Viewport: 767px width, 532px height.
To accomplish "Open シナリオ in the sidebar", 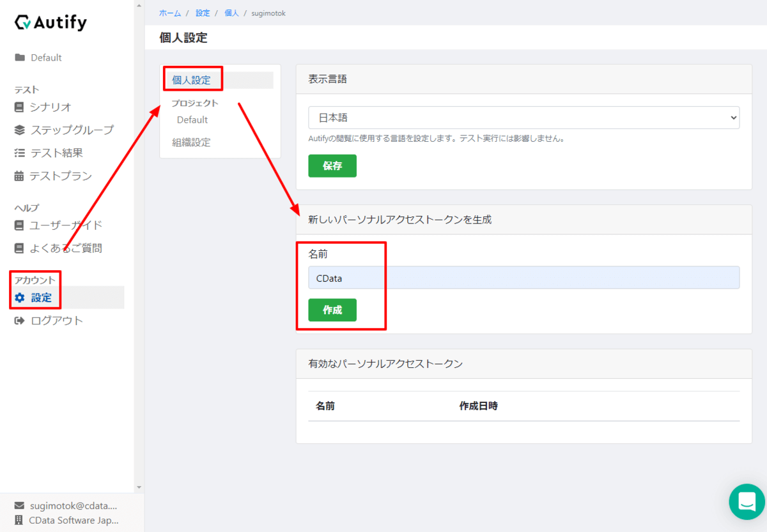I will click(50, 107).
